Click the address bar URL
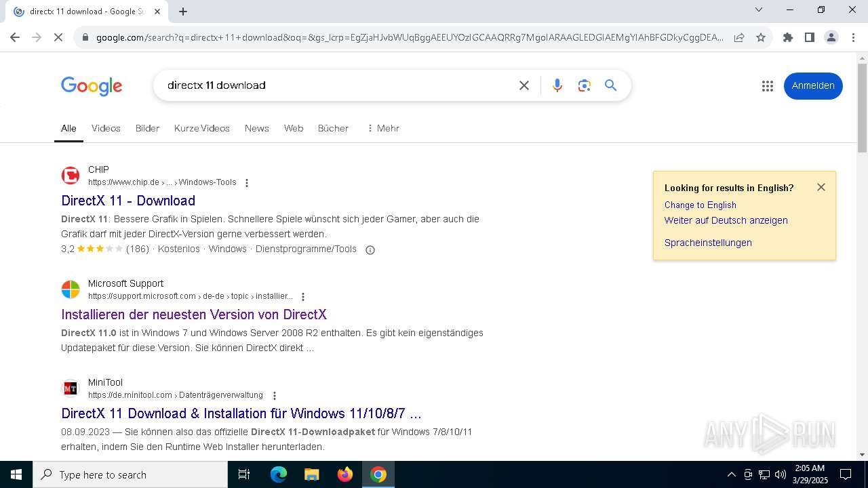This screenshot has height=488, width=868. (x=410, y=37)
